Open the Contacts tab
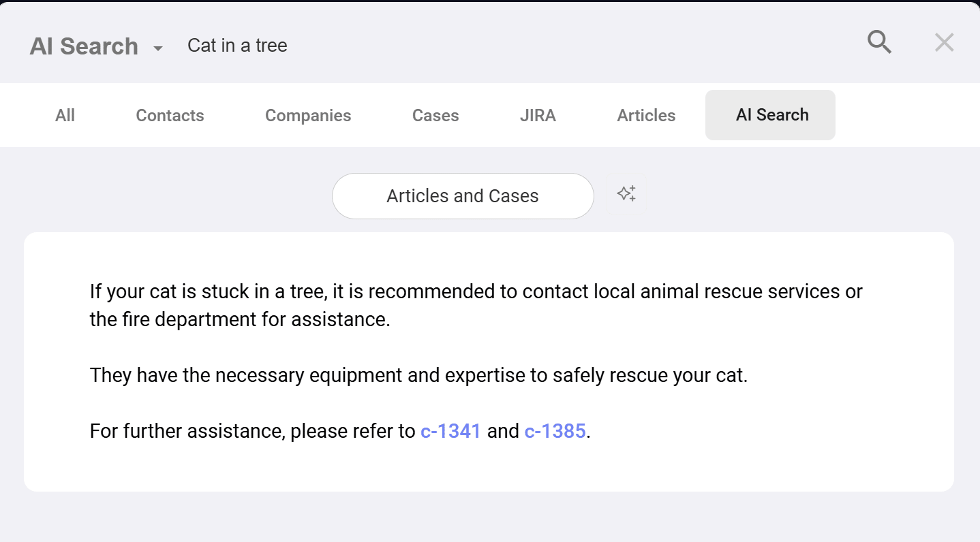The image size is (980, 542). tap(170, 116)
